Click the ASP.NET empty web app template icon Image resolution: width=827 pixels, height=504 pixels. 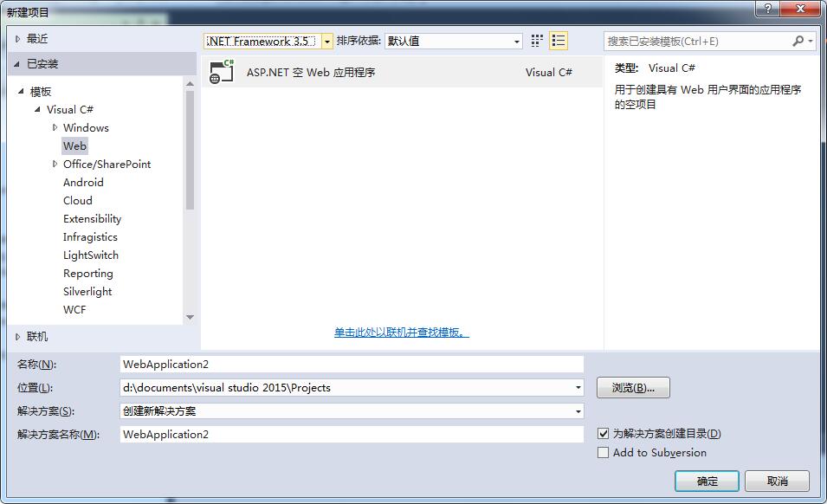(223, 73)
